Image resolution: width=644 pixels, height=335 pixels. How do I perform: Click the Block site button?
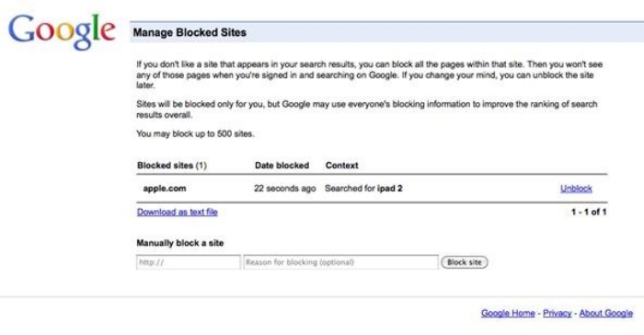coord(464,262)
